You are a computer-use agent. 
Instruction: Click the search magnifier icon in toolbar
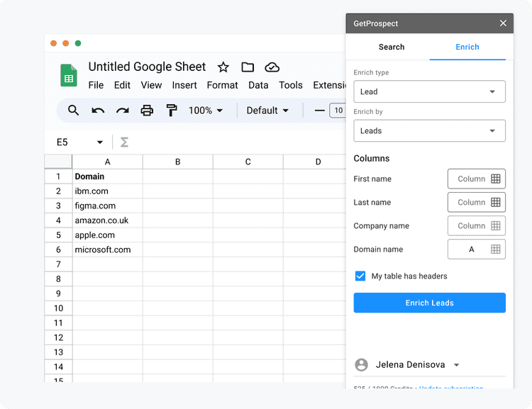pos(73,111)
